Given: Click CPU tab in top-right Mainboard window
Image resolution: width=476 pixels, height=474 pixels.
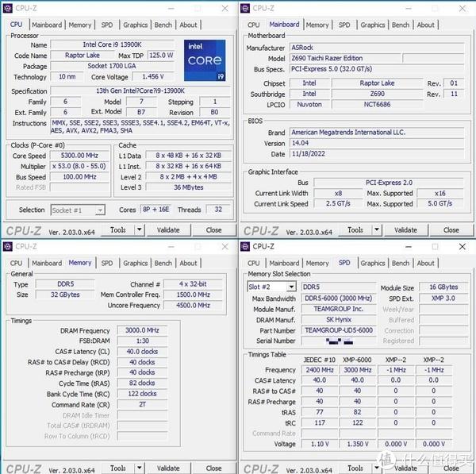Looking at the screenshot, I should [x=254, y=25].
